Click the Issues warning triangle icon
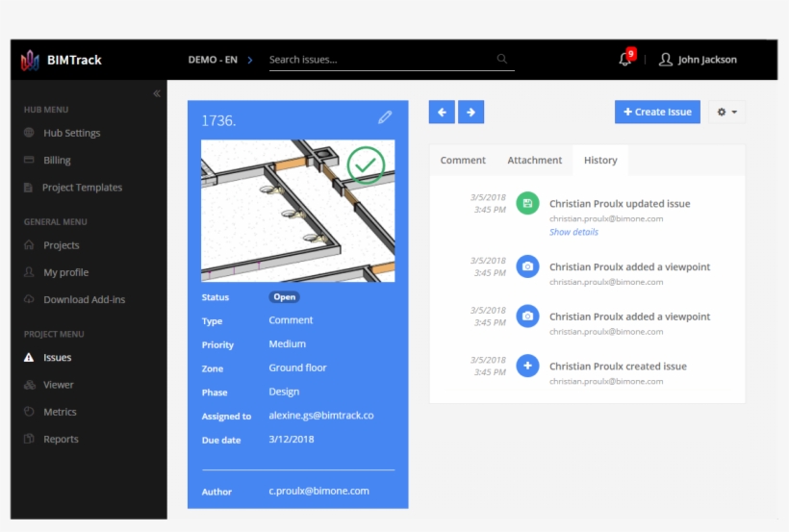 tap(29, 357)
